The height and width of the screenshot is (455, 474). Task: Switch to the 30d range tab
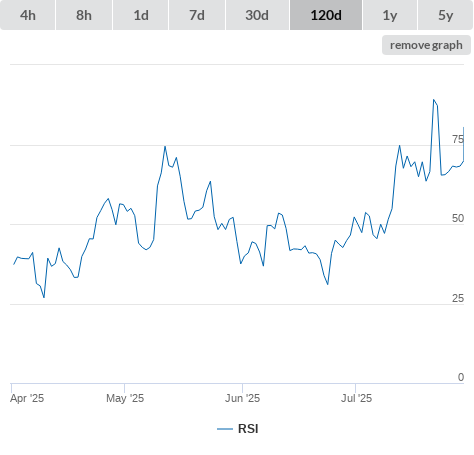pos(257,15)
